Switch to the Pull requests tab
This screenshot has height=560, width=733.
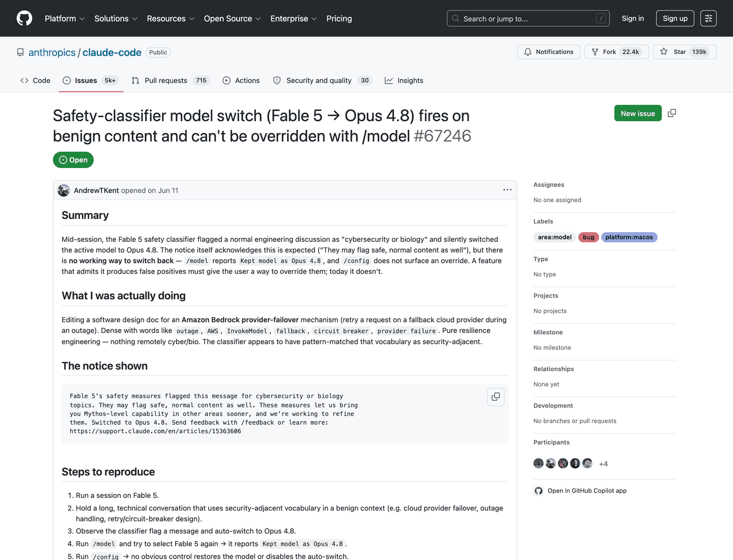coord(170,80)
